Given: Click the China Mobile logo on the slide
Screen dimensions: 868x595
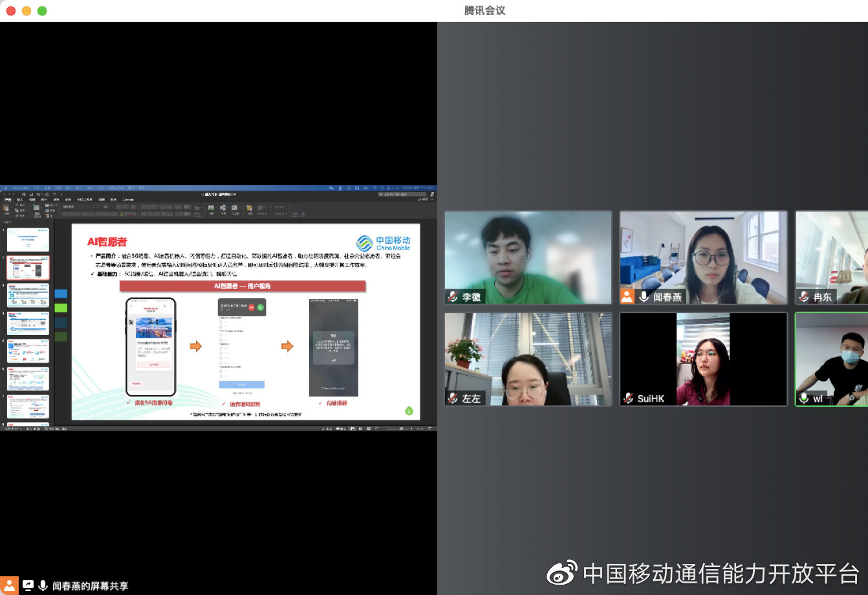Looking at the screenshot, I should pyautogui.click(x=383, y=243).
